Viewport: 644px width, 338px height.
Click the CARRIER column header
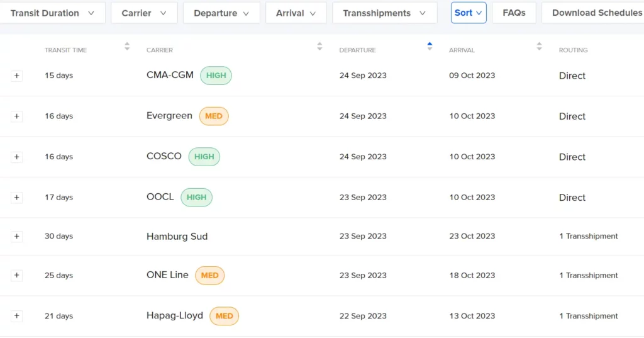160,50
